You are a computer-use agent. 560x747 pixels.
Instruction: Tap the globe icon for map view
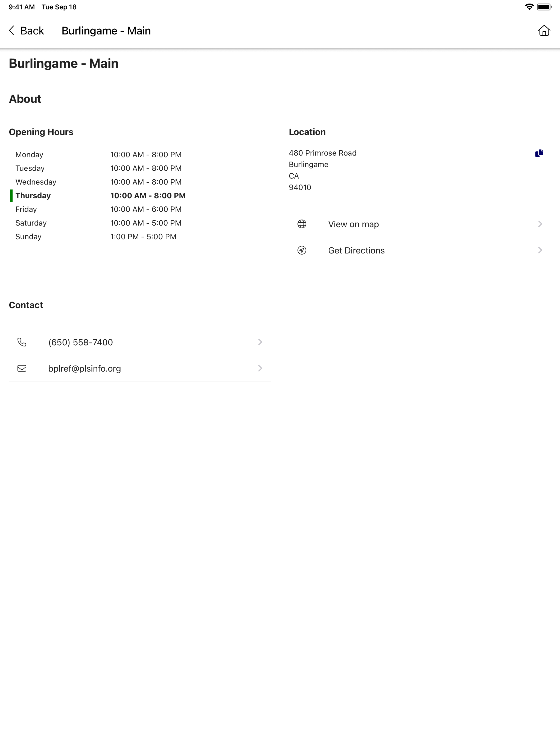click(302, 224)
